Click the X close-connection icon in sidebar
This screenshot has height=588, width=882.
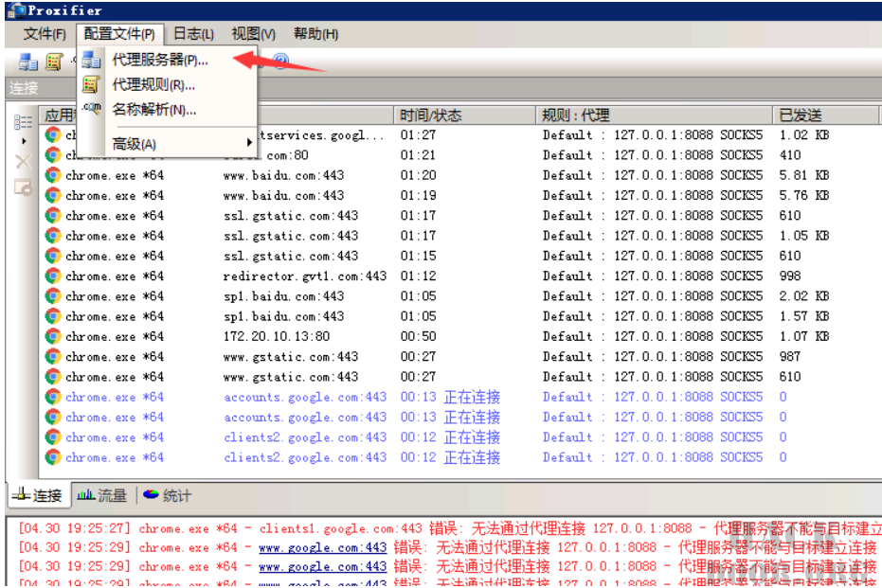(x=24, y=161)
